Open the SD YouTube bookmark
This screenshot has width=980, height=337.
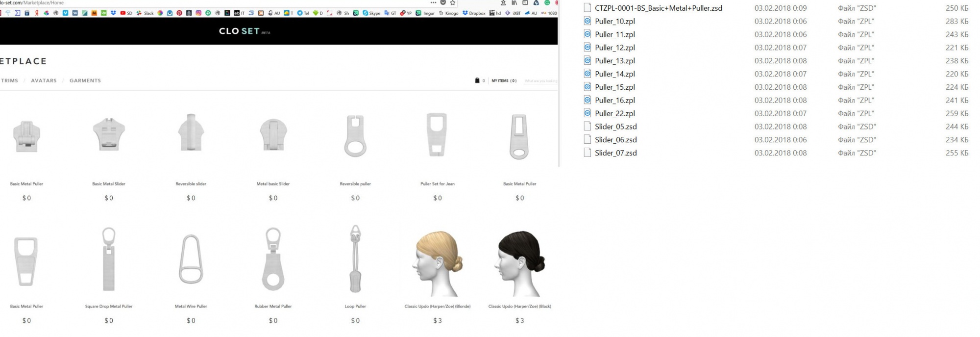[x=126, y=13]
